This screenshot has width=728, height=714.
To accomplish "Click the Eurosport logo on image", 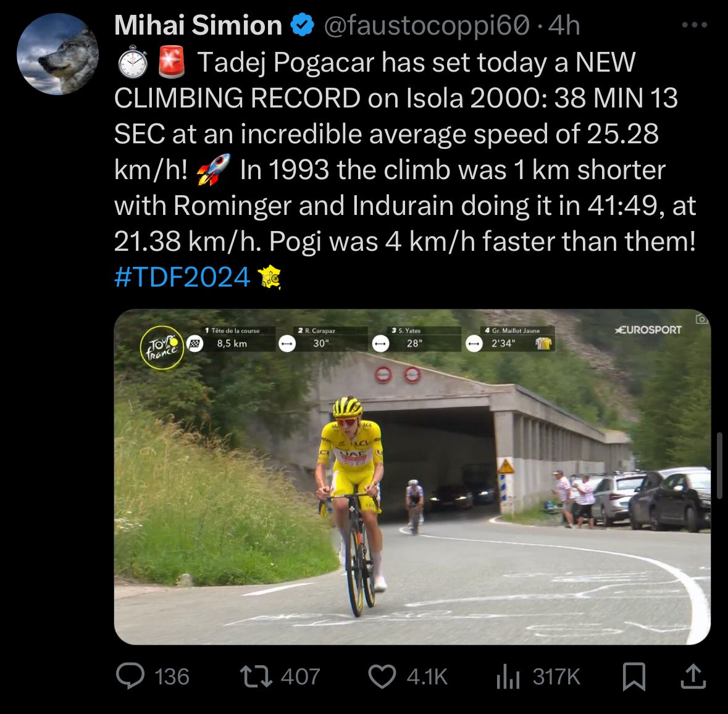I will pos(648,330).
